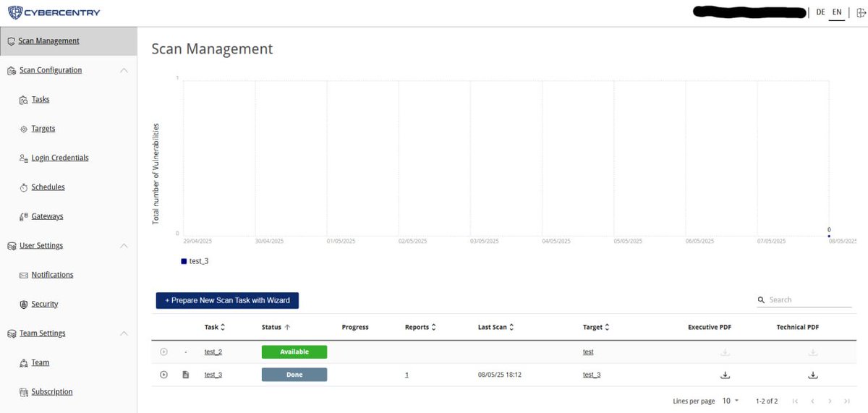The width and height of the screenshot is (868, 413).
Task: Click Prepare New Scan Task with Wizard
Action: pyautogui.click(x=227, y=300)
